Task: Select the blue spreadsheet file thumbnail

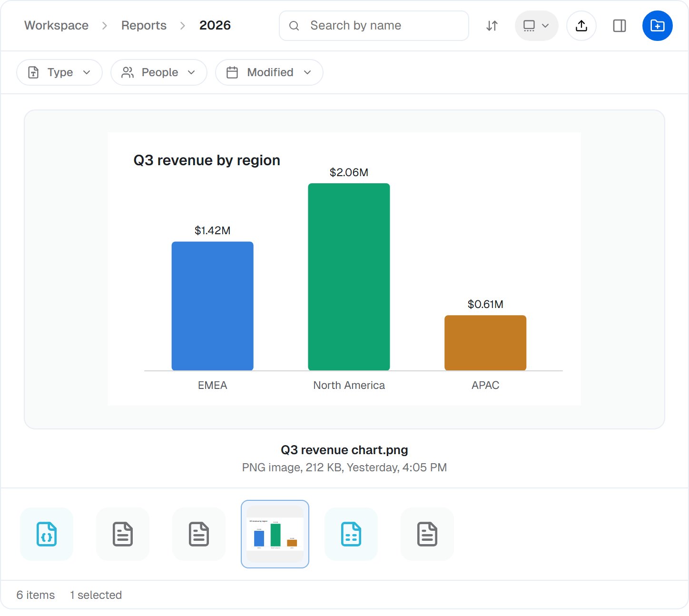Action: coord(351,534)
